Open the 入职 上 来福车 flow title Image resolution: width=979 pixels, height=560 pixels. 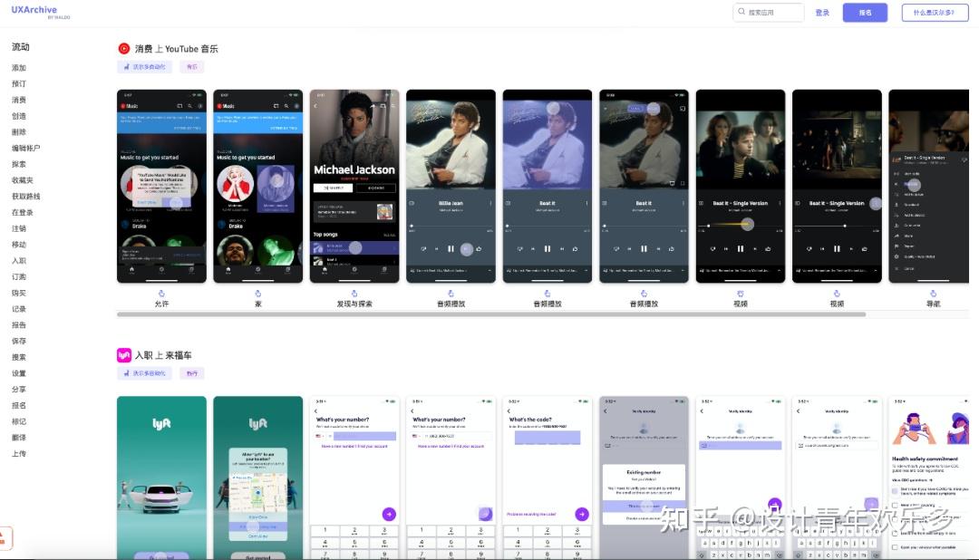163,355
